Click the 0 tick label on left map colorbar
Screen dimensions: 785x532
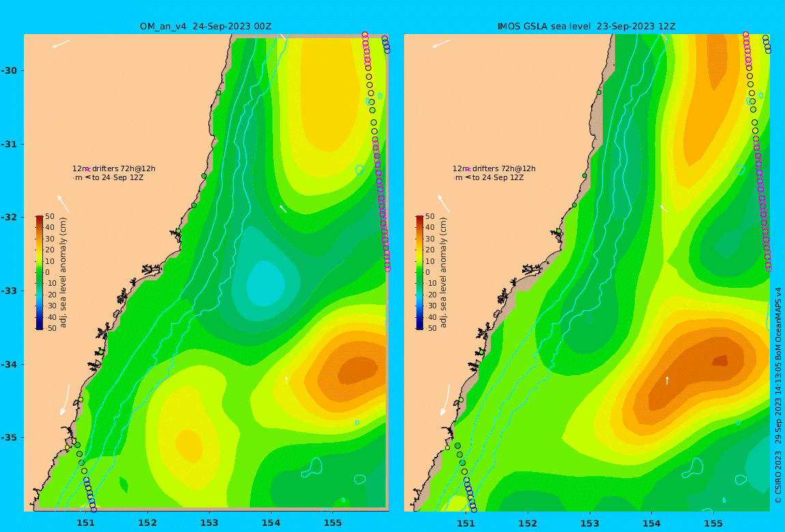(48, 273)
